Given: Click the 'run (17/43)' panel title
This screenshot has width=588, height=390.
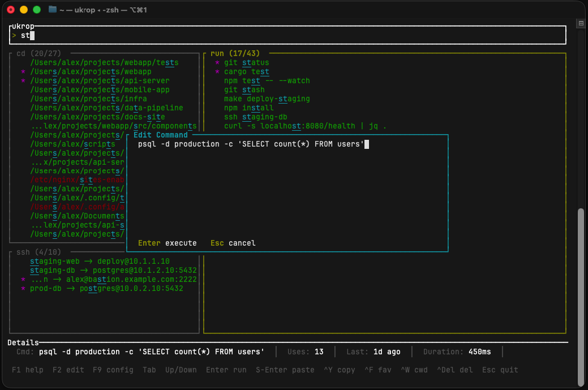Looking at the screenshot, I should [x=235, y=53].
